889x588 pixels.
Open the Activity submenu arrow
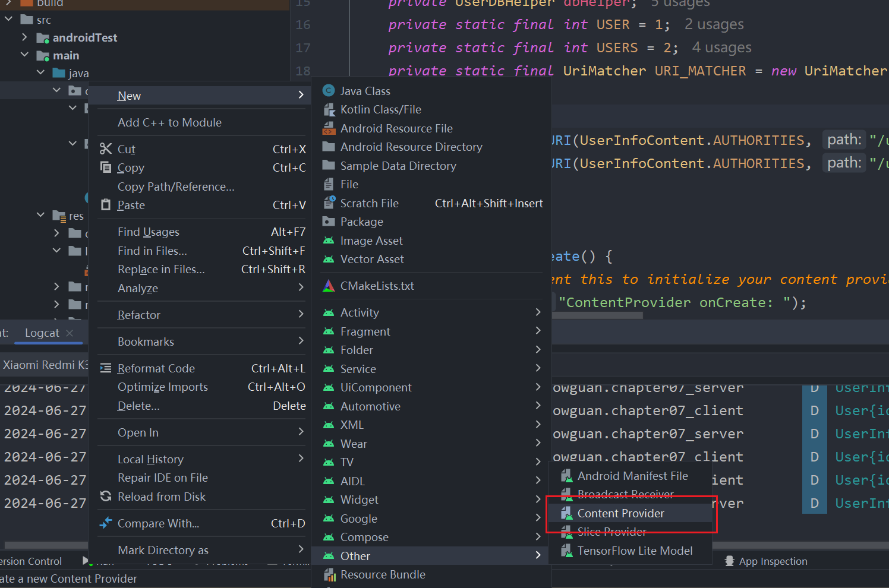point(538,312)
